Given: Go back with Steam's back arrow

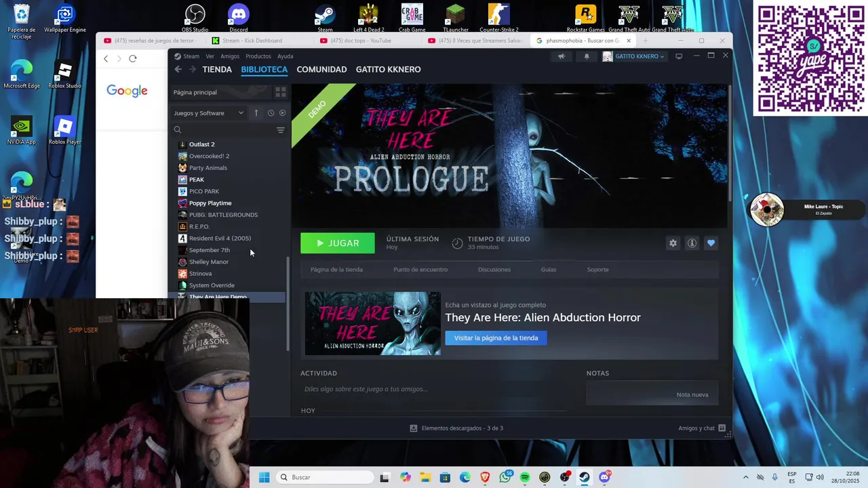Looking at the screenshot, I should (x=178, y=69).
